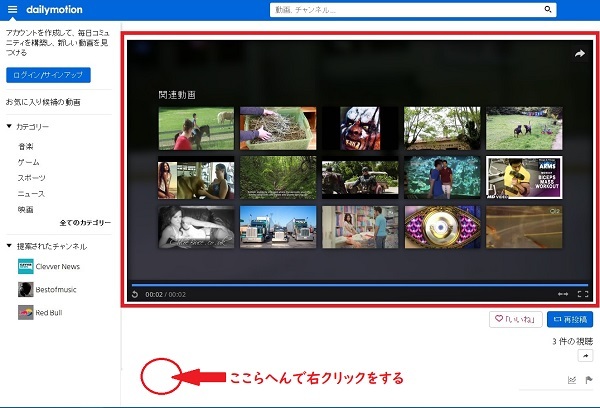Click the ログイン/サインアップ button
The width and height of the screenshot is (600, 408).
point(48,75)
